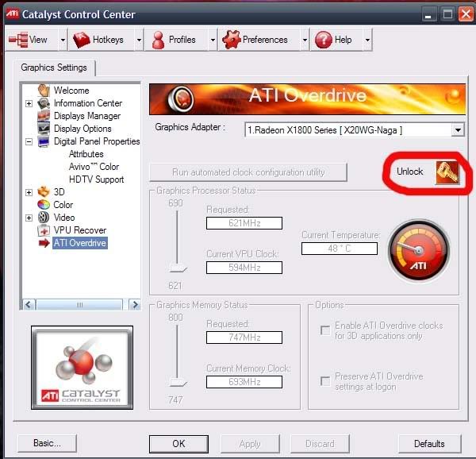
Task: Click the 3D cube icon
Action: point(44,191)
